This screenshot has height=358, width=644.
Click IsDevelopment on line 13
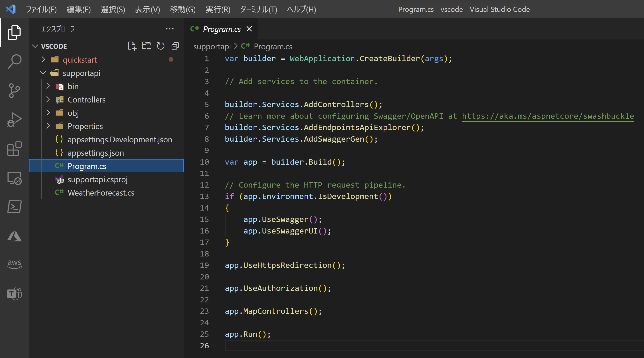pyautogui.click(x=348, y=196)
